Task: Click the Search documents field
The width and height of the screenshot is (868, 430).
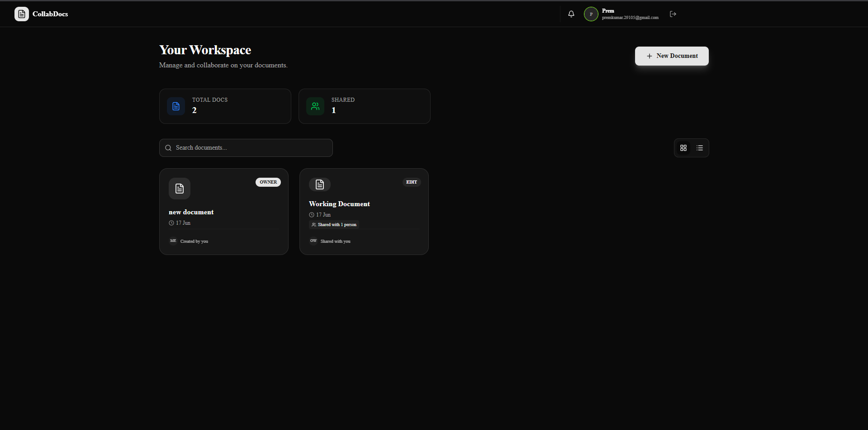Action: point(246,148)
